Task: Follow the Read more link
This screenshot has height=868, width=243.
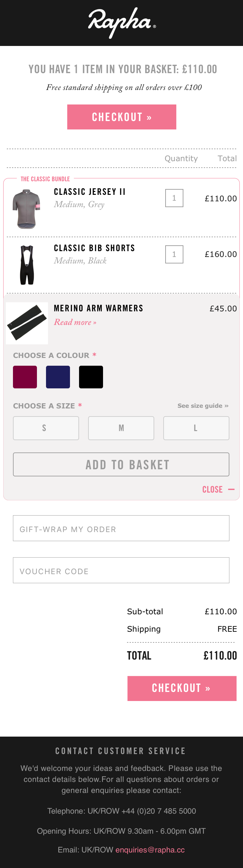Action: pyautogui.click(x=75, y=322)
